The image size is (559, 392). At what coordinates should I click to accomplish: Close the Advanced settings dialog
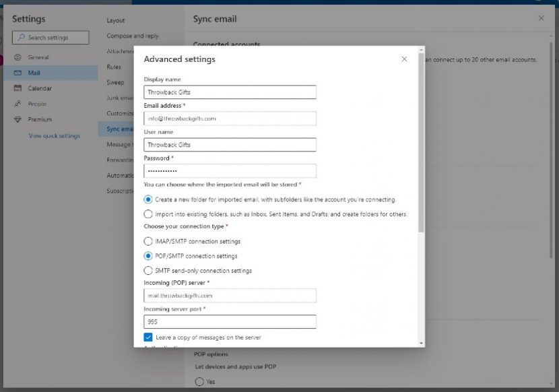404,59
